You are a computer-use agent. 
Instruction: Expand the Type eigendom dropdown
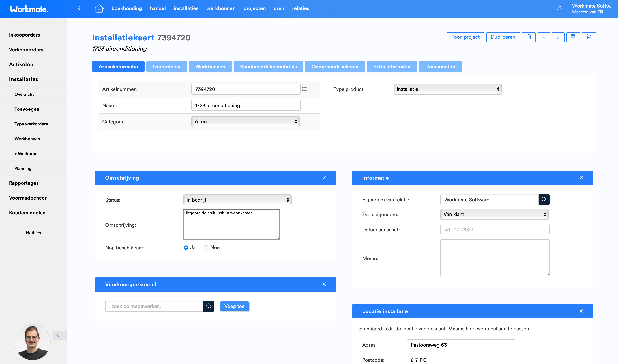494,214
